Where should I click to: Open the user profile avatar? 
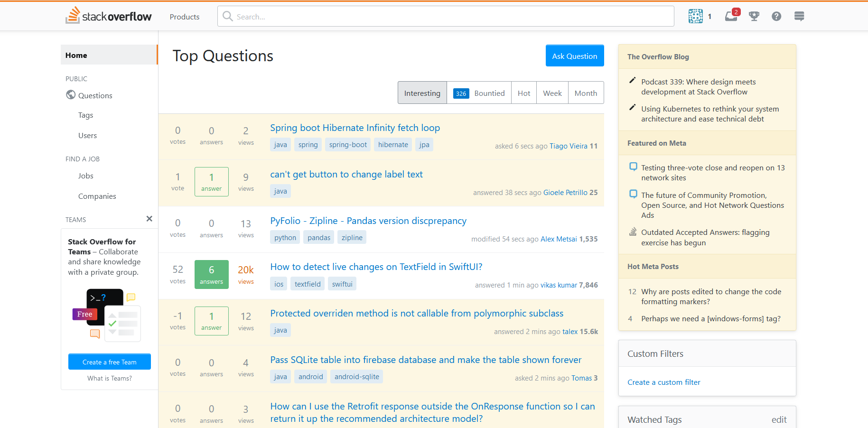pos(695,16)
